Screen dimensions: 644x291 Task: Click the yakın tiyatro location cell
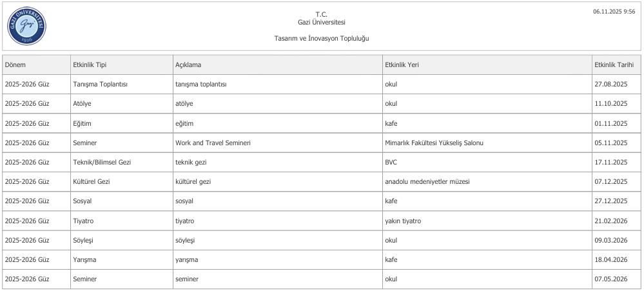pos(402,221)
